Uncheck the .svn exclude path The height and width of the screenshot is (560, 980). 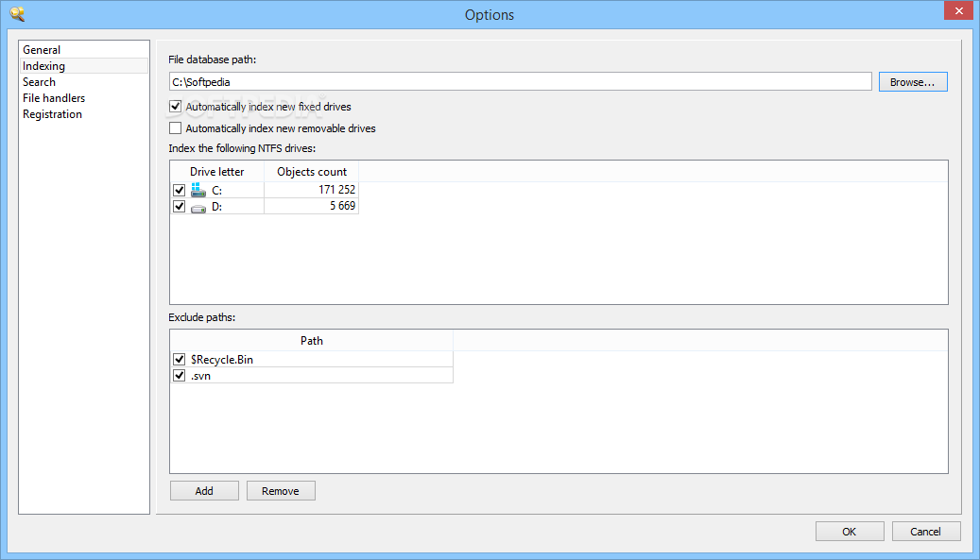(180, 375)
